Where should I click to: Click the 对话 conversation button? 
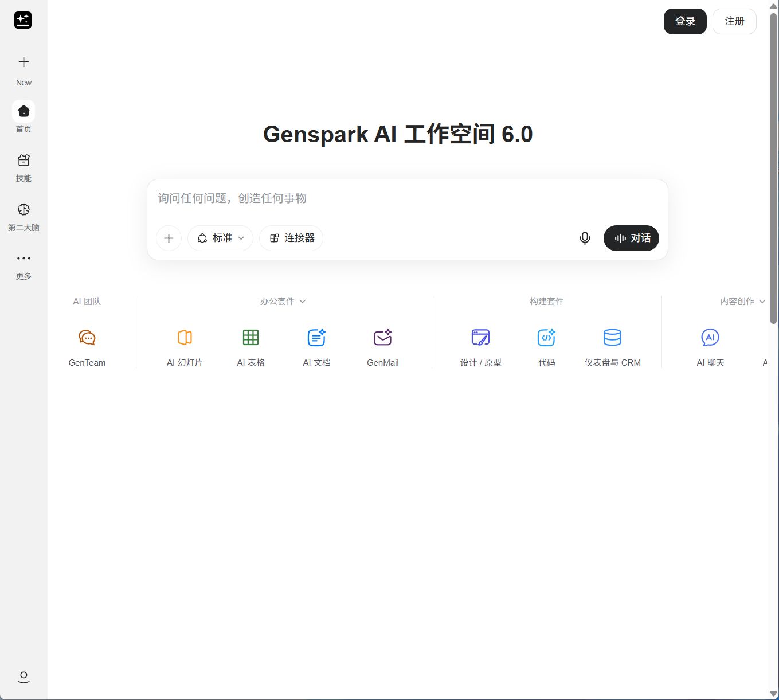pyautogui.click(x=631, y=238)
